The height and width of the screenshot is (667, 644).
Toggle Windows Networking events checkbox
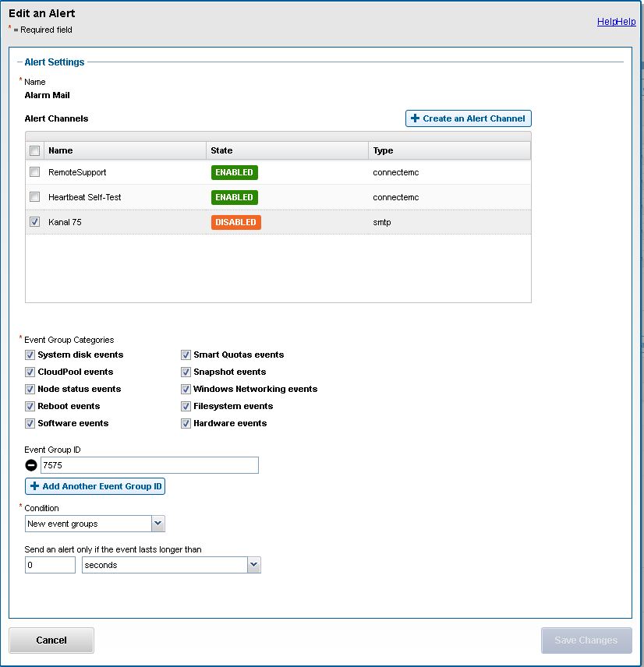[186, 389]
